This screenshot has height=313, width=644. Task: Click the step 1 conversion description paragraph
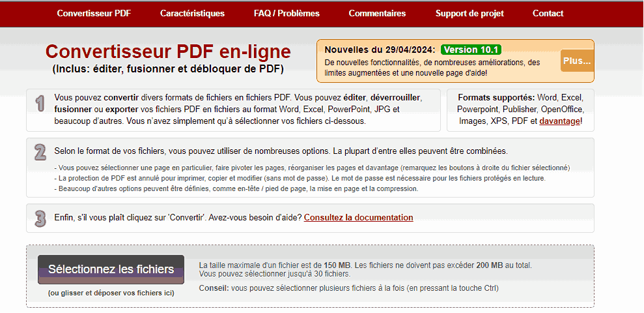pyautogui.click(x=238, y=110)
